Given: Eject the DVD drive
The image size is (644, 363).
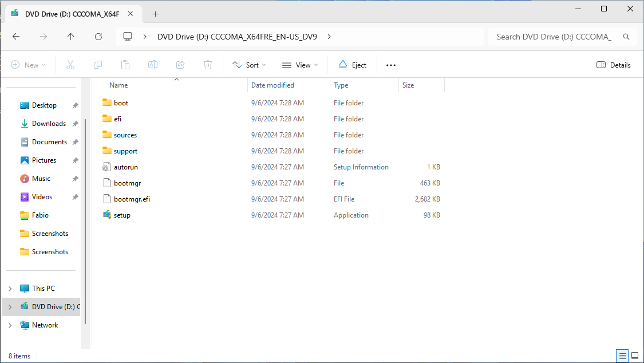Looking at the screenshot, I should click(353, 65).
